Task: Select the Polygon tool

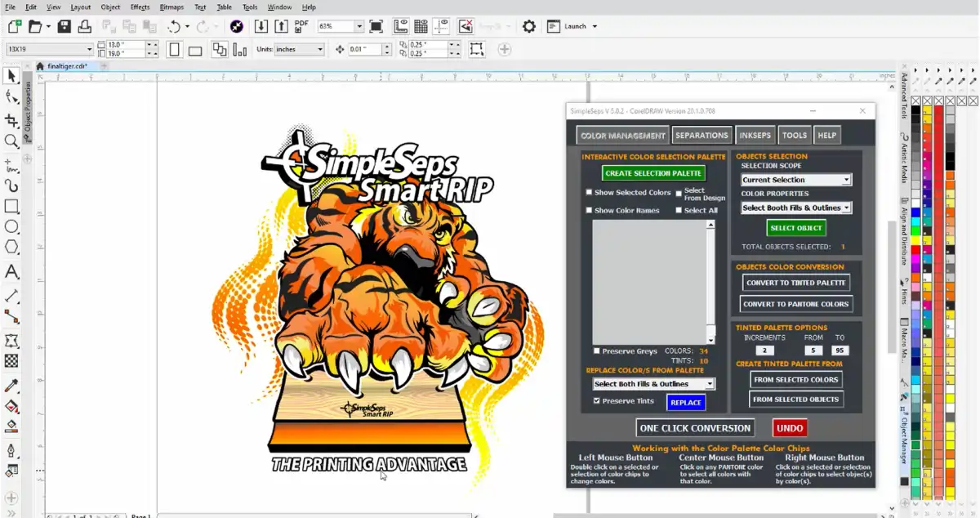Action: 11,247
